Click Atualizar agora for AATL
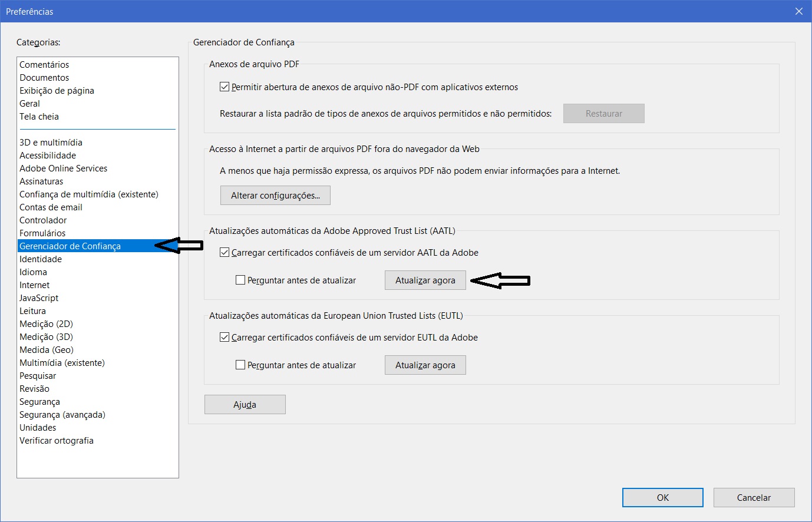 pos(425,280)
